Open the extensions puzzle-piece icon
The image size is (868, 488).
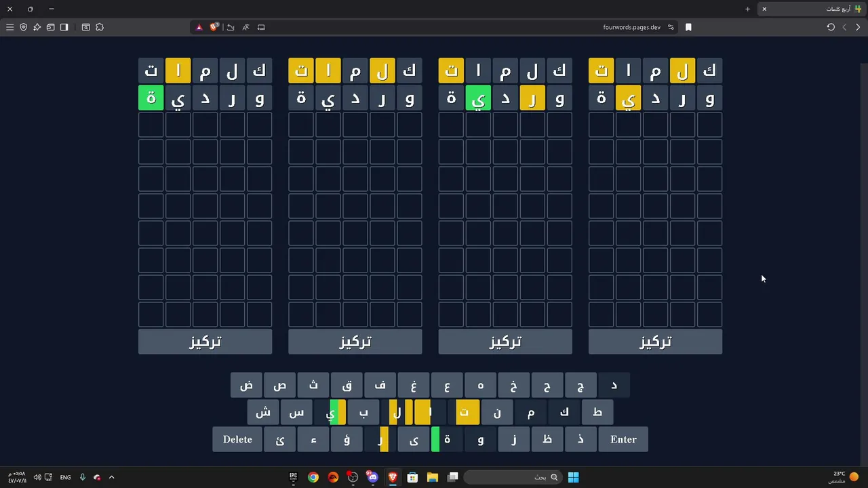100,27
